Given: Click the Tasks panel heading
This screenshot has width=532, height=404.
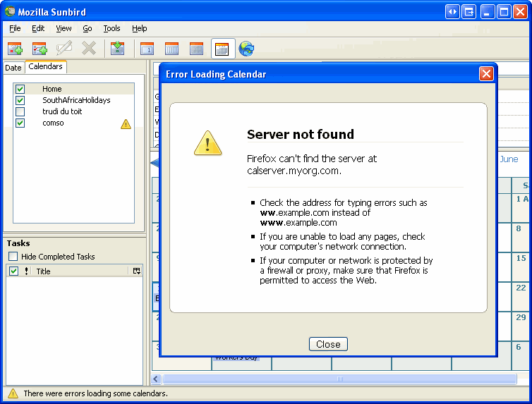Looking at the screenshot, I should 18,243.
